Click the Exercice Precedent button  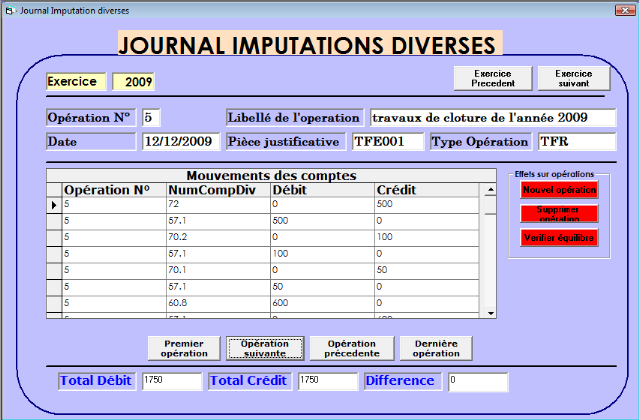(x=493, y=78)
